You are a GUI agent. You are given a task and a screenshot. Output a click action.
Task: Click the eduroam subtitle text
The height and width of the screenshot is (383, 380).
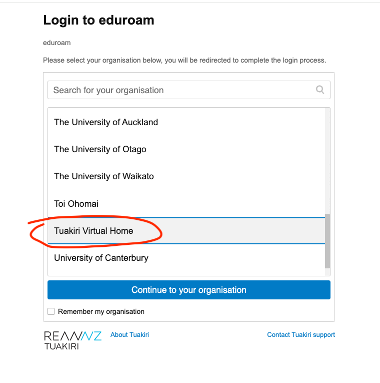57,43
